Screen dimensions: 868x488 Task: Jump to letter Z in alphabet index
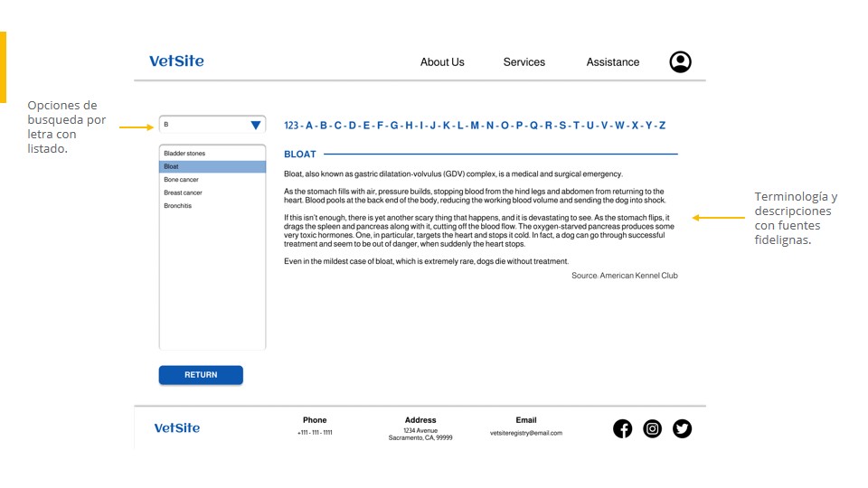pyautogui.click(x=662, y=126)
